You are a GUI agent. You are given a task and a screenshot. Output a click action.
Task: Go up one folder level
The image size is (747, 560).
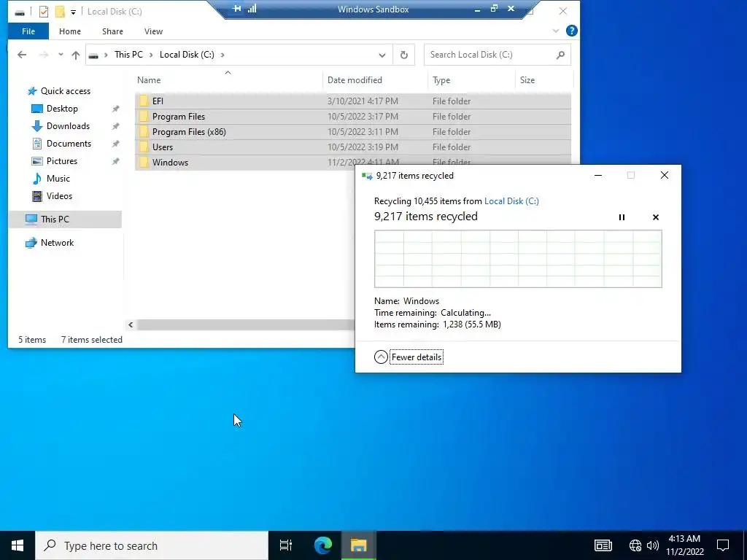[x=75, y=55]
